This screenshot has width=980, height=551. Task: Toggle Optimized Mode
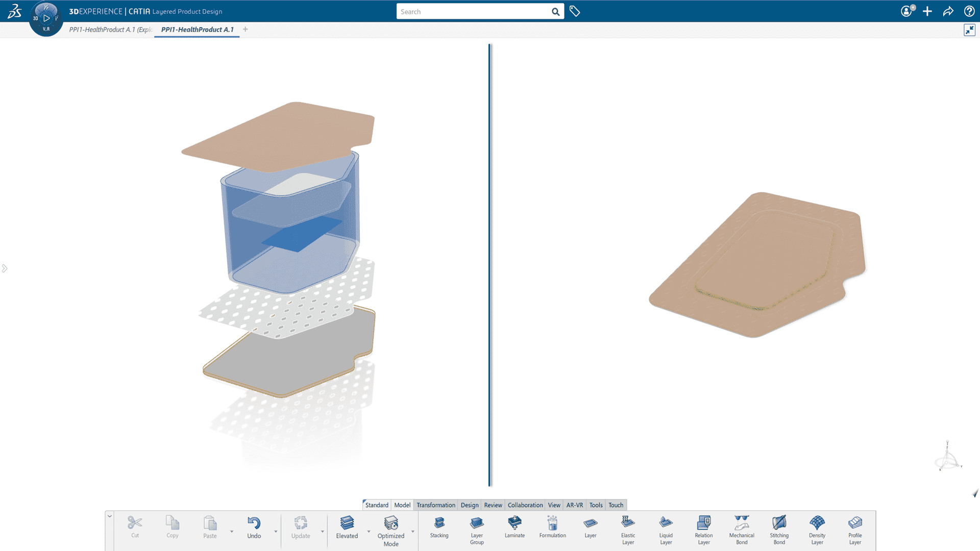click(391, 531)
